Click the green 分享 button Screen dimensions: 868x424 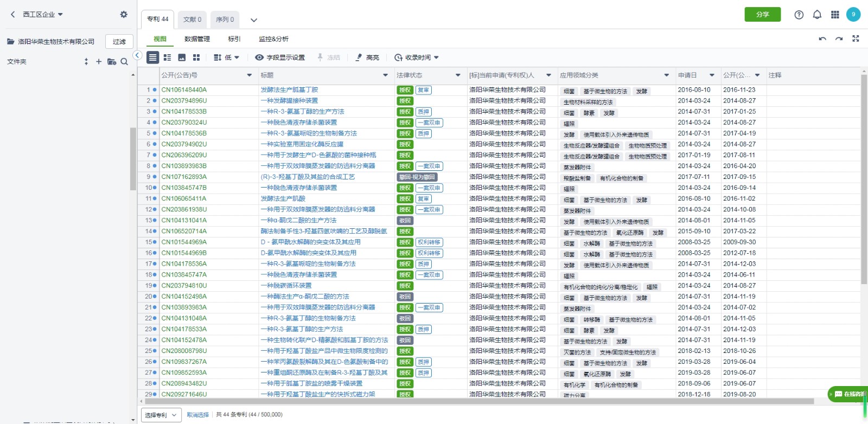click(x=763, y=15)
